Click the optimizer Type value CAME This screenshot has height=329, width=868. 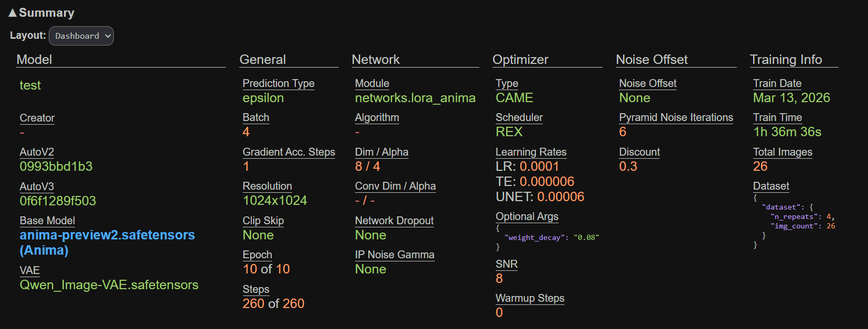tap(515, 98)
